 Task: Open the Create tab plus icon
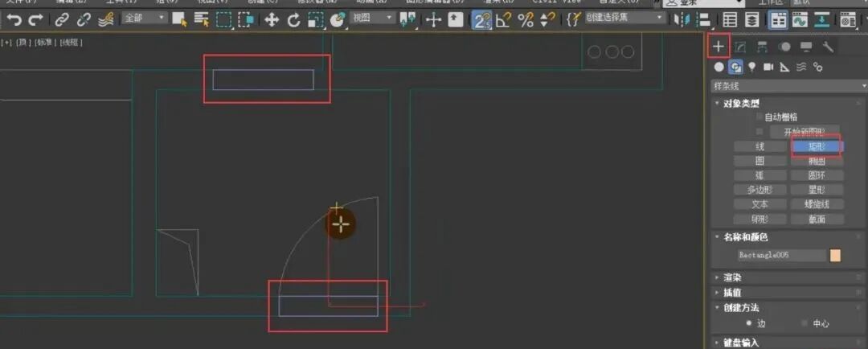(x=719, y=47)
